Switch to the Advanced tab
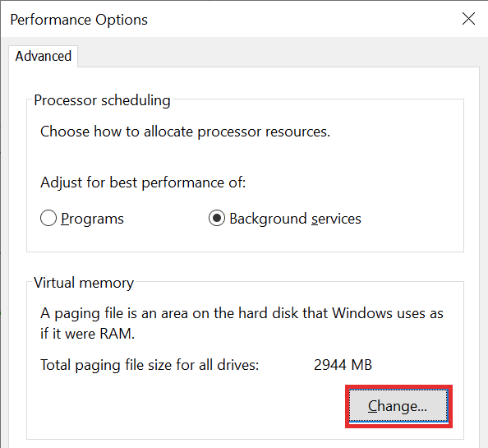Screen dimensions: 488x448 point(44,57)
